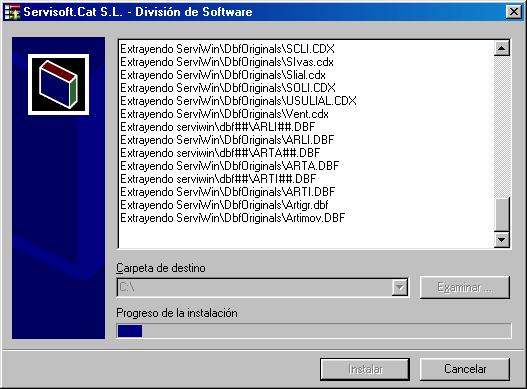Click the installer icon in the title bar
Screen dimensions: 527x389
tap(12, 12)
